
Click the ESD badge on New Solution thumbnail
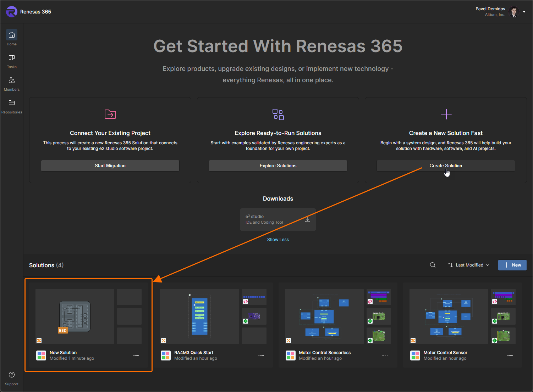point(63,330)
